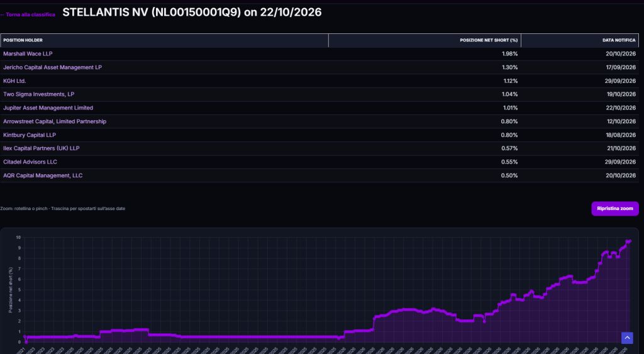644x354 pixels.
Task: Select Arrowstreet Capital, Limited Partnership
Action: click(x=55, y=121)
